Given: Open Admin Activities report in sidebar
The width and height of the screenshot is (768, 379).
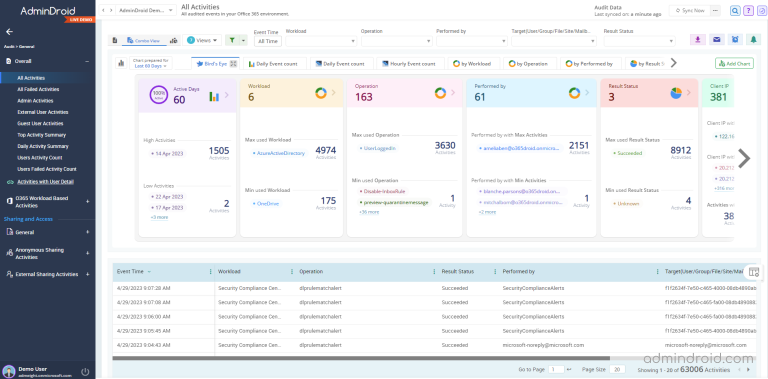Looking at the screenshot, I should pyautogui.click(x=35, y=100).
